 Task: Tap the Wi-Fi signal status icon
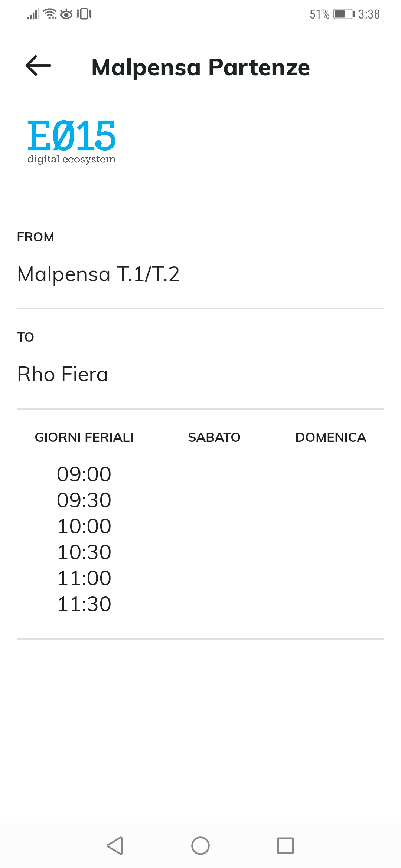[x=50, y=14]
